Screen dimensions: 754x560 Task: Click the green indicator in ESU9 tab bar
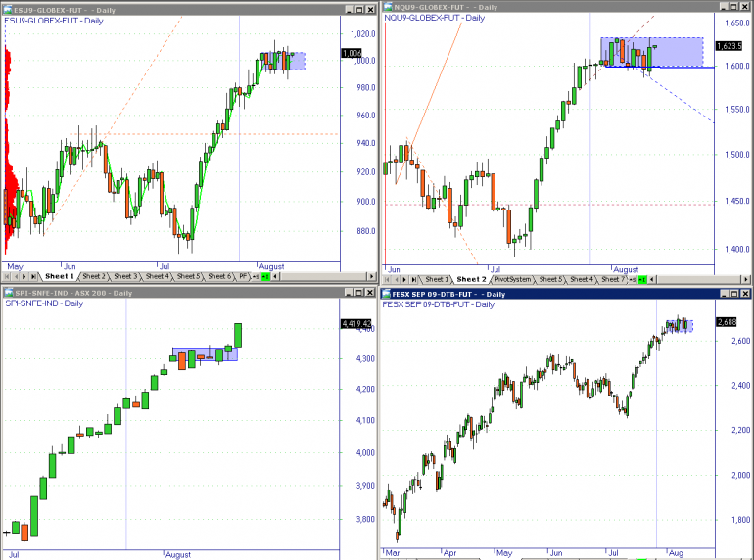click(265, 276)
